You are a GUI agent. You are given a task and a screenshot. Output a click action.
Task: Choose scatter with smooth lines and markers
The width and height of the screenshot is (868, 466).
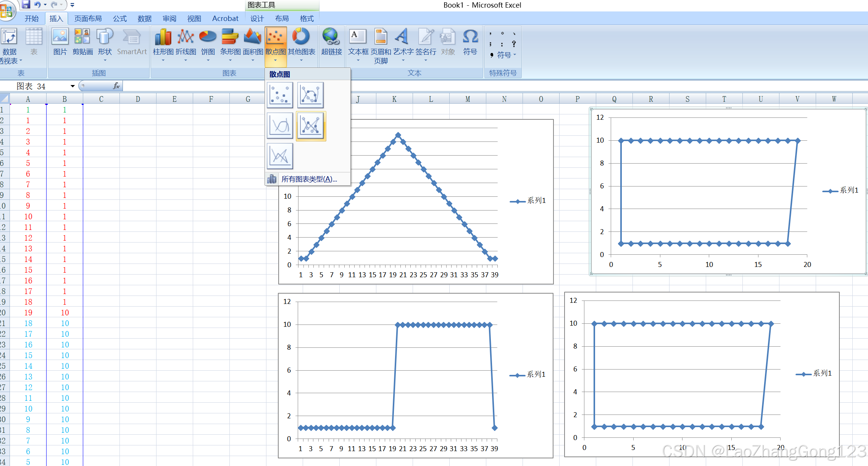310,95
